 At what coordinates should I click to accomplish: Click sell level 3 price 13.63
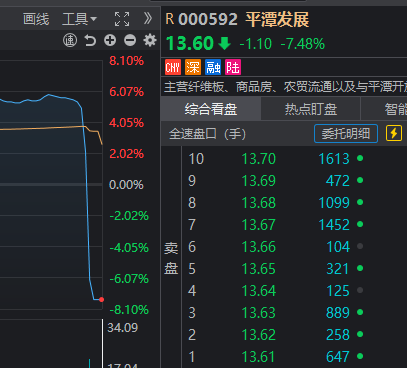259,313
